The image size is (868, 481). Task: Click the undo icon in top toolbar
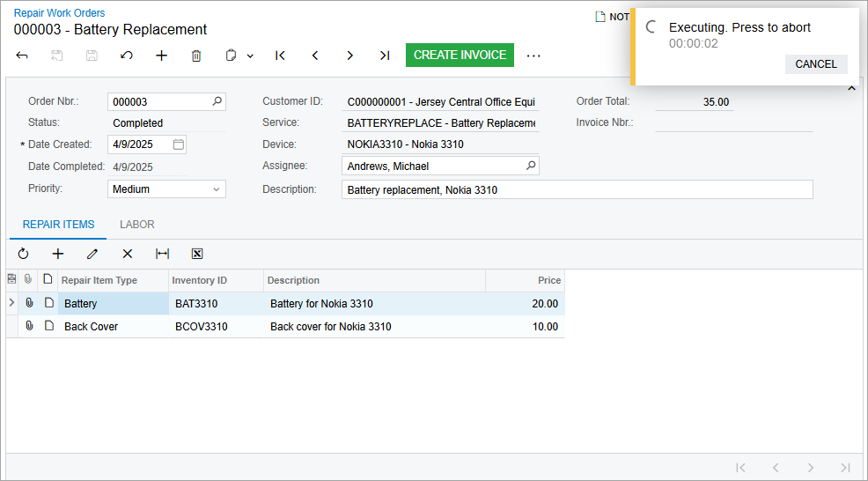tap(127, 55)
